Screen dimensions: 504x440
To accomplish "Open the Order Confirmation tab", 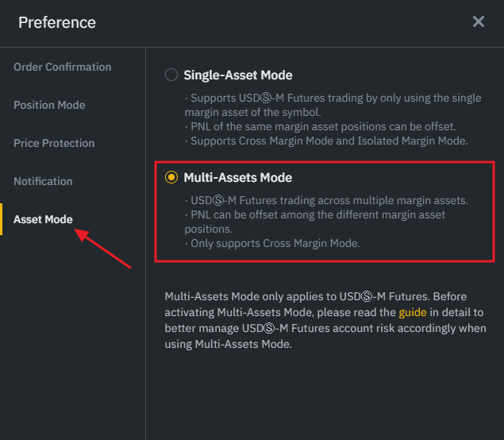I will click(x=62, y=68).
